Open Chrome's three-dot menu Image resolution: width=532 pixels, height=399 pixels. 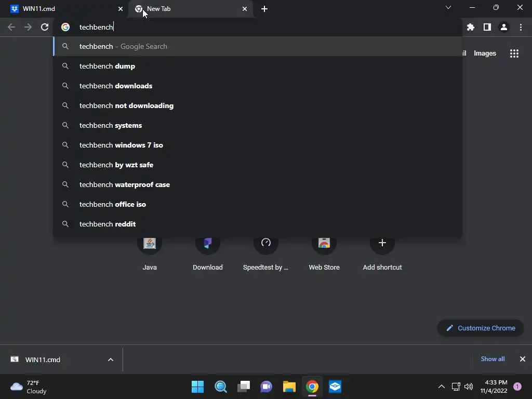(521, 27)
